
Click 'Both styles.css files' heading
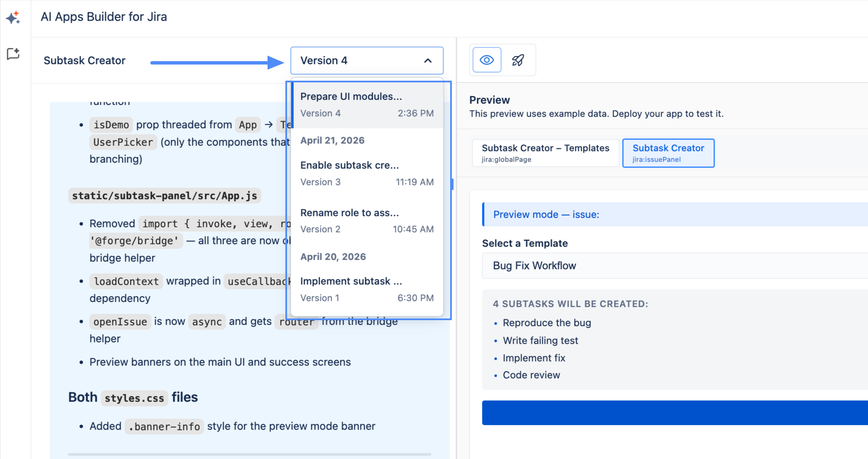click(133, 397)
